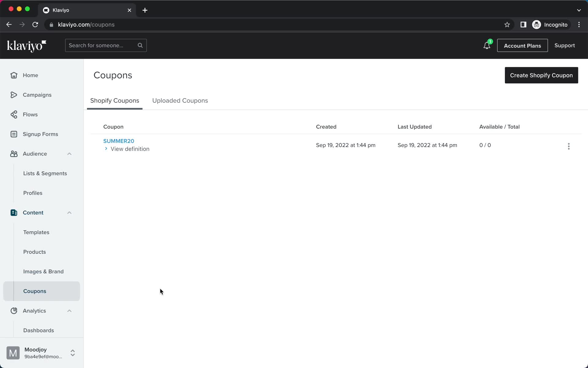Open Analytics section
The height and width of the screenshot is (368, 588).
(x=34, y=310)
